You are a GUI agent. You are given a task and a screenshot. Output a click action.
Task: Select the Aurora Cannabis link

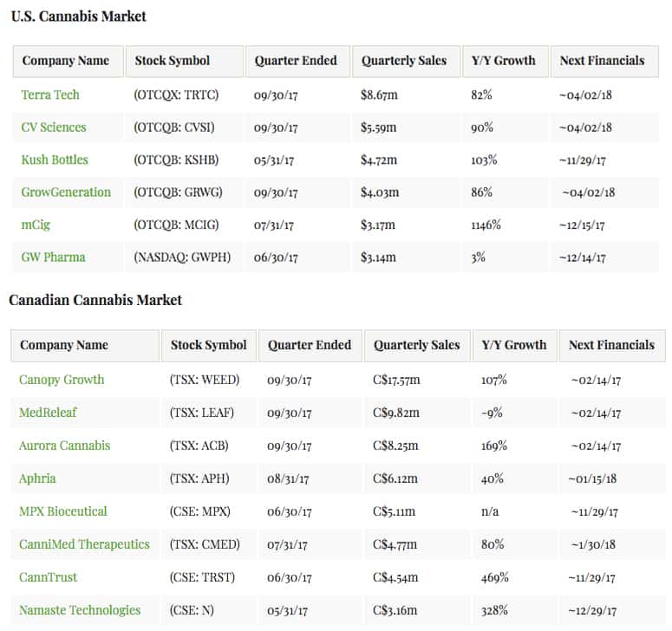pyautogui.click(x=65, y=446)
